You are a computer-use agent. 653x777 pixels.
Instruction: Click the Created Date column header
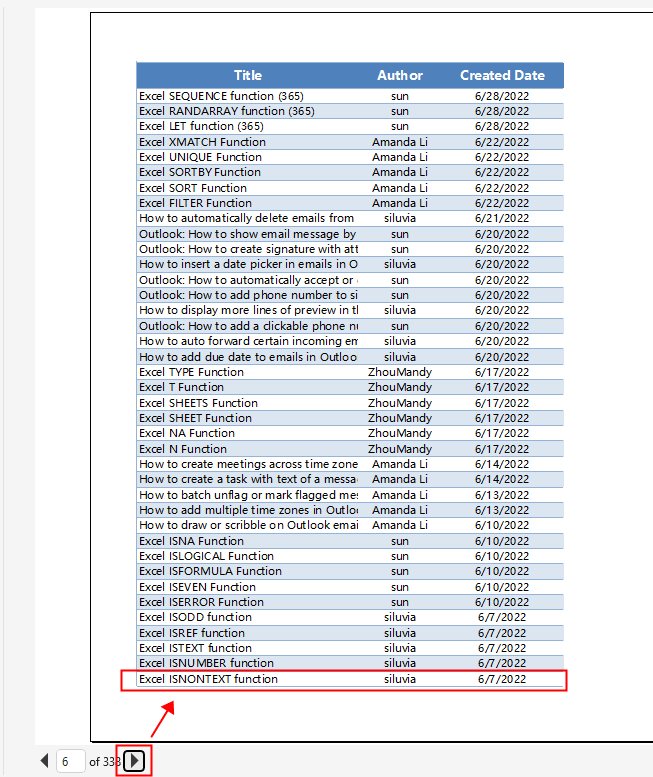tap(502, 75)
